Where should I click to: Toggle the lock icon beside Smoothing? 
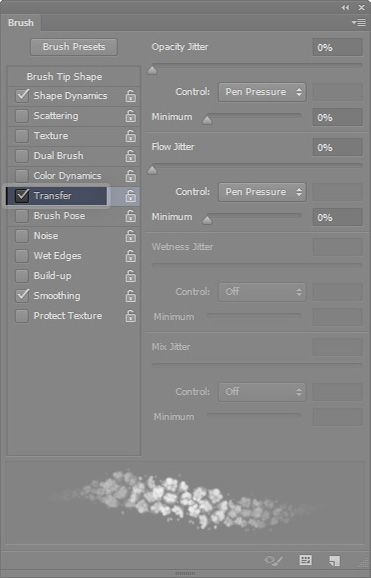coord(131,296)
